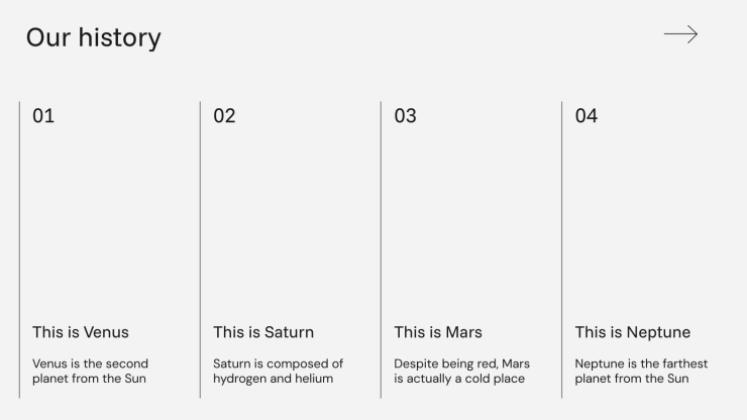The image size is (747, 420).
Task: Click the 'This is Mars' heading
Action: click(436, 332)
